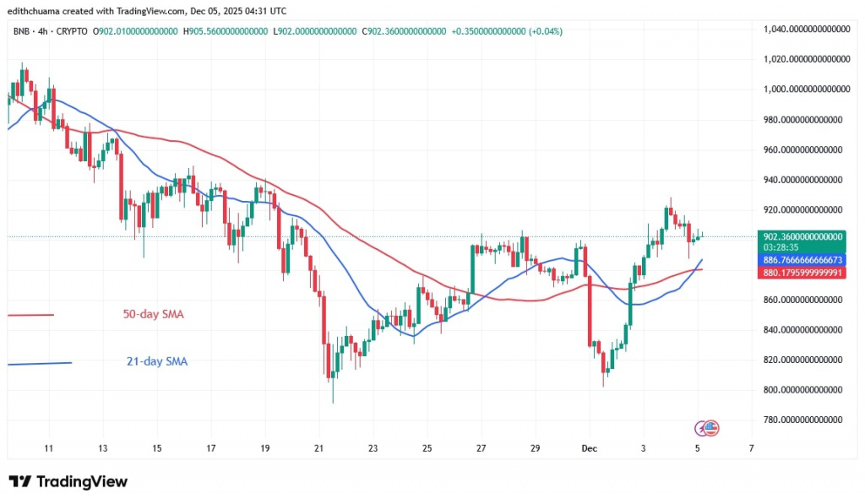Screen dimensions: 865x504
Task: Toggle the 21-day SMA legend entry
Action: (x=156, y=361)
